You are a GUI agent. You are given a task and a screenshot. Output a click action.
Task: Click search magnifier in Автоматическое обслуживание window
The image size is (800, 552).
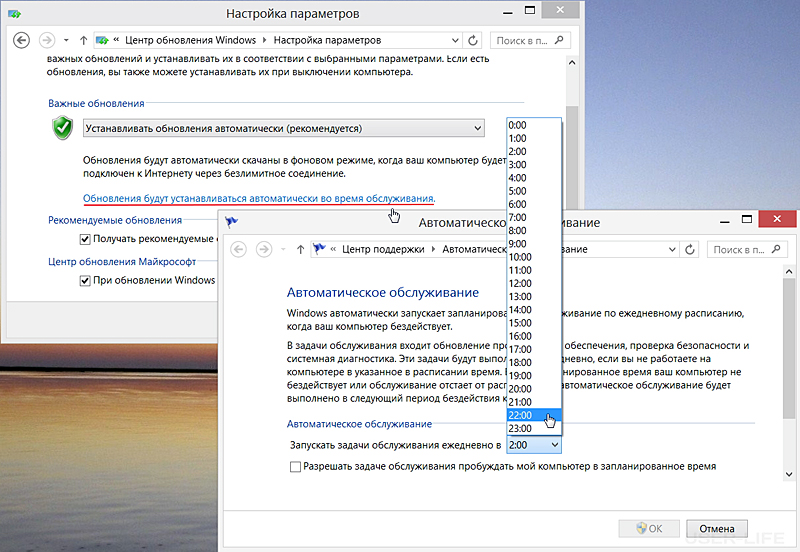(x=776, y=249)
